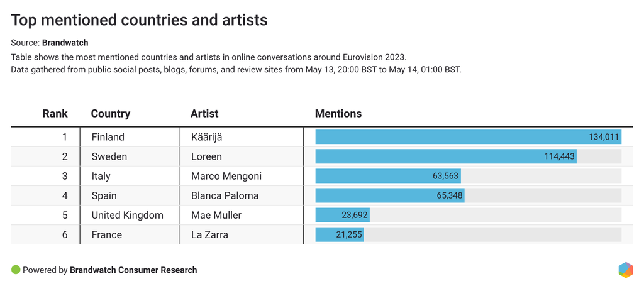
Task: Open the Brandwatch Consumer Research link
Action: click(x=133, y=270)
